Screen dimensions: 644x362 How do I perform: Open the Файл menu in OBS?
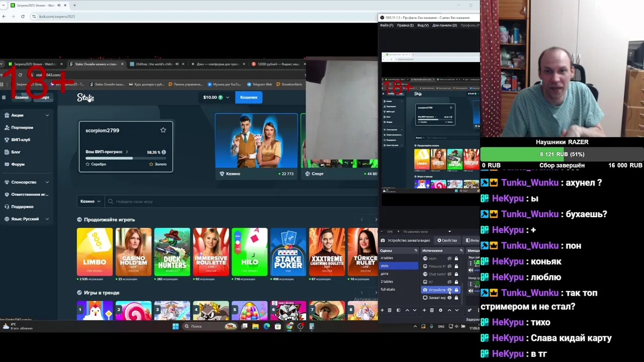[x=386, y=25]
